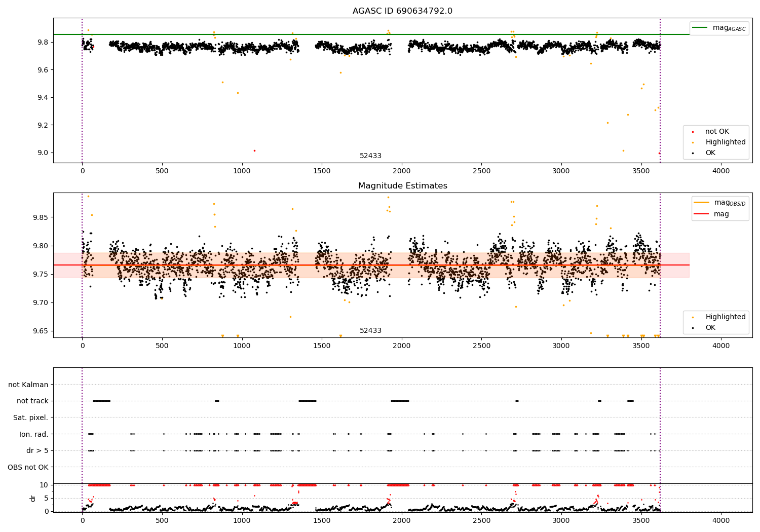760x532 pixels.
Task: Click 'OK' in the AGASC plot legend
Action: pyautogui.click(x=710, y=153)
